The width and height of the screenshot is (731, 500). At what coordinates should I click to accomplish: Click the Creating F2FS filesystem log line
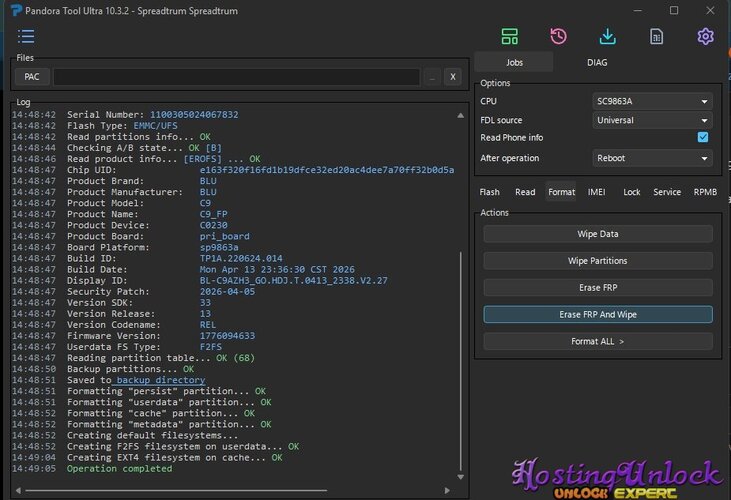(x=183, y=447)
